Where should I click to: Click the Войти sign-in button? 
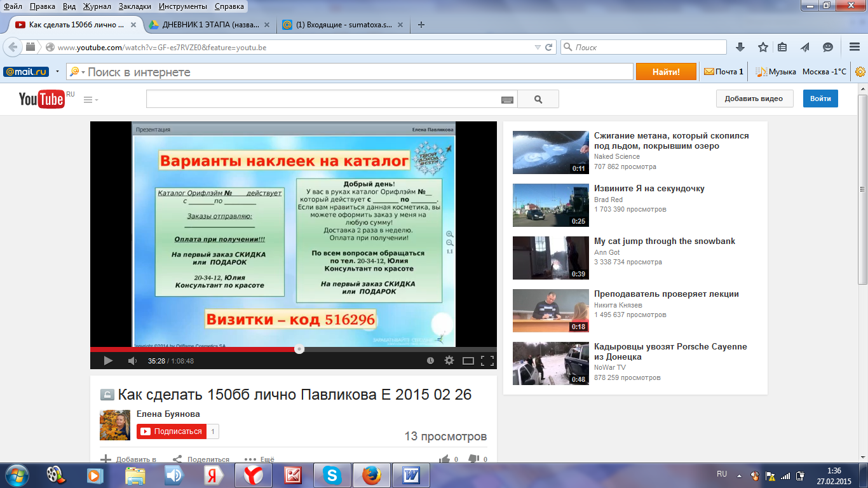pos(820,98)
